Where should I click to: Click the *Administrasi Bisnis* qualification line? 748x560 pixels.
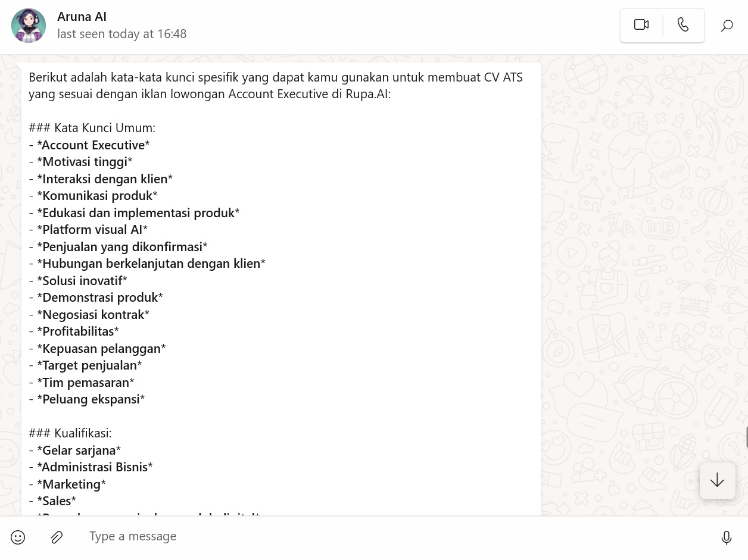(x=91, y=467)
